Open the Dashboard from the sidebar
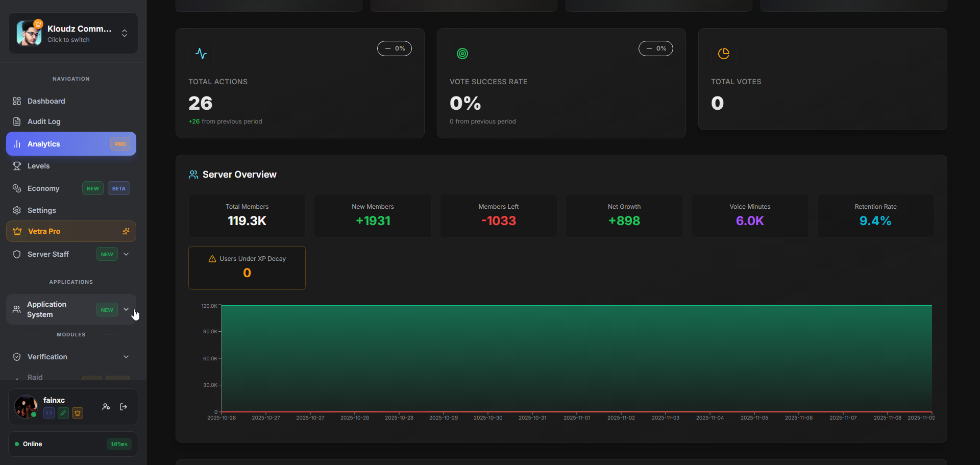The height and width of the screenshot is (465, 980). coord(46,101)
